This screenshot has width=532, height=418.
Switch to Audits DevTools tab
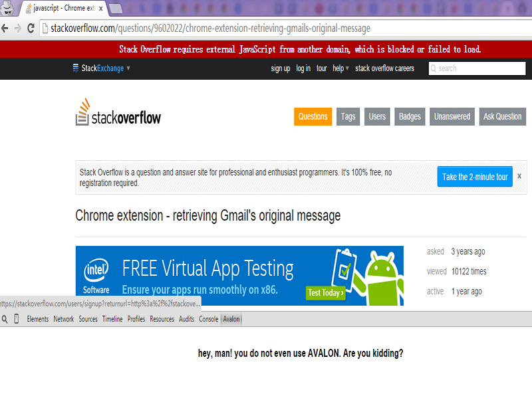187,319
